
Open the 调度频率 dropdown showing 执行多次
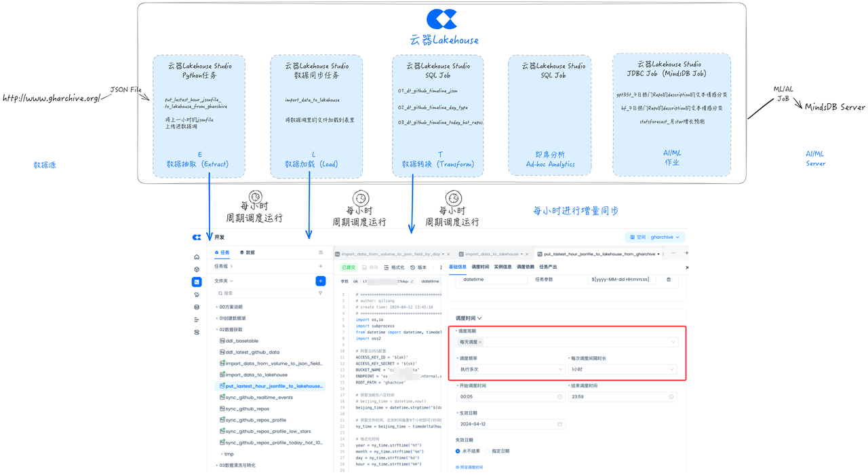510,370
